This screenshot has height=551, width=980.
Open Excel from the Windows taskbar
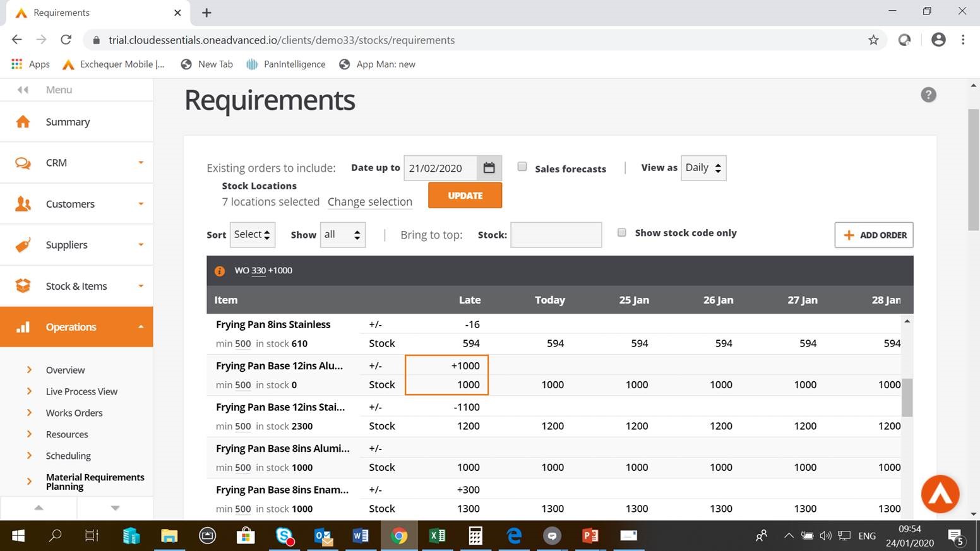pyautogui.click(x=436, y=536)
